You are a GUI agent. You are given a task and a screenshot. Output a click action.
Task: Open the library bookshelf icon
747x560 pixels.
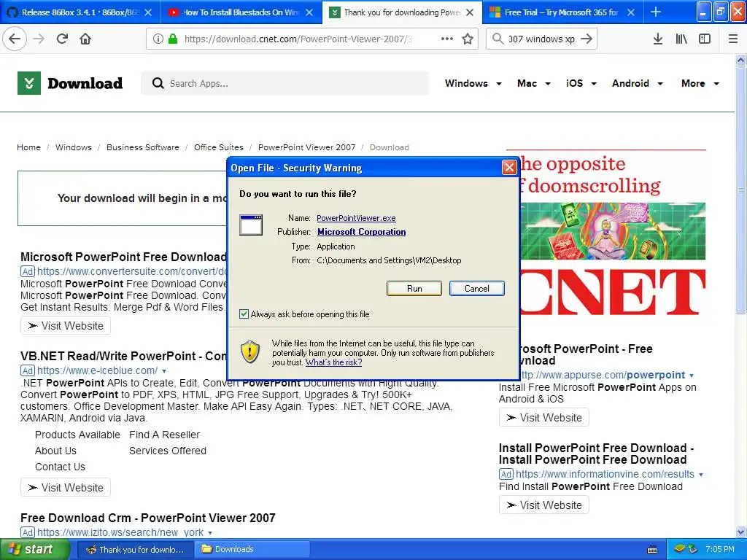[x=681, y=39]
